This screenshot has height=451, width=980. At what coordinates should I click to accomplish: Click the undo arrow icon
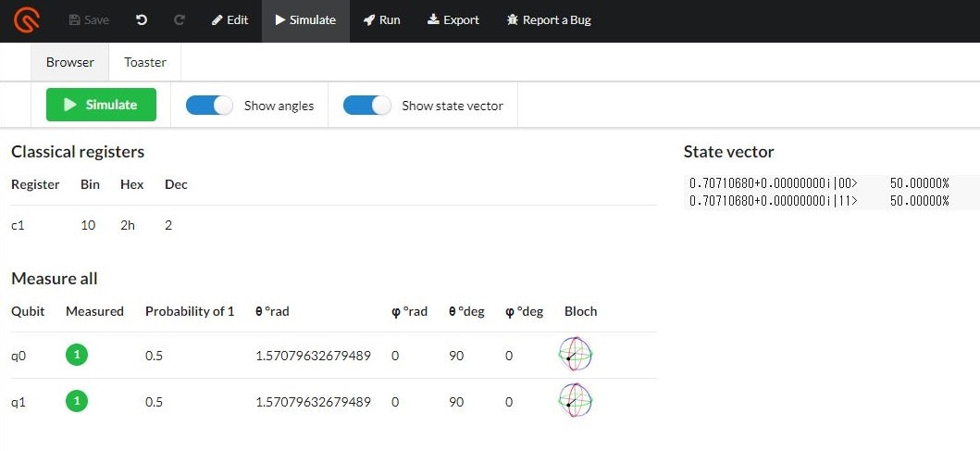point(142,20)
